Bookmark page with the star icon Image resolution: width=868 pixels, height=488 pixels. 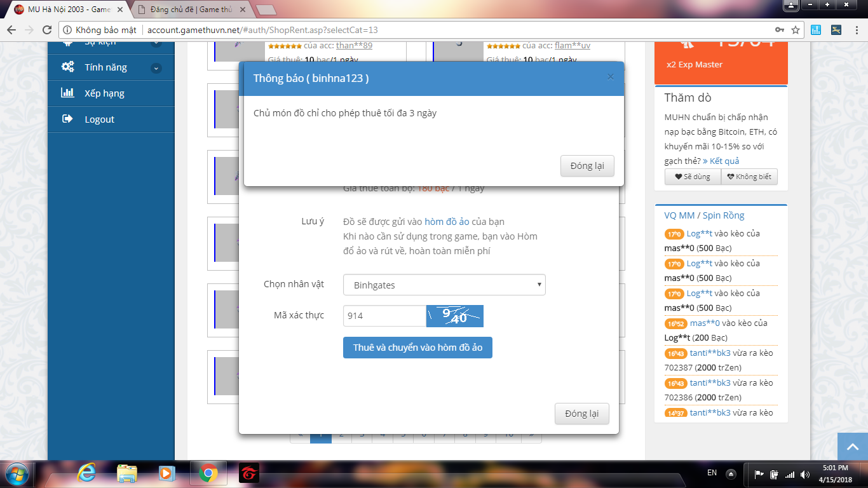(x=796, y=30)
